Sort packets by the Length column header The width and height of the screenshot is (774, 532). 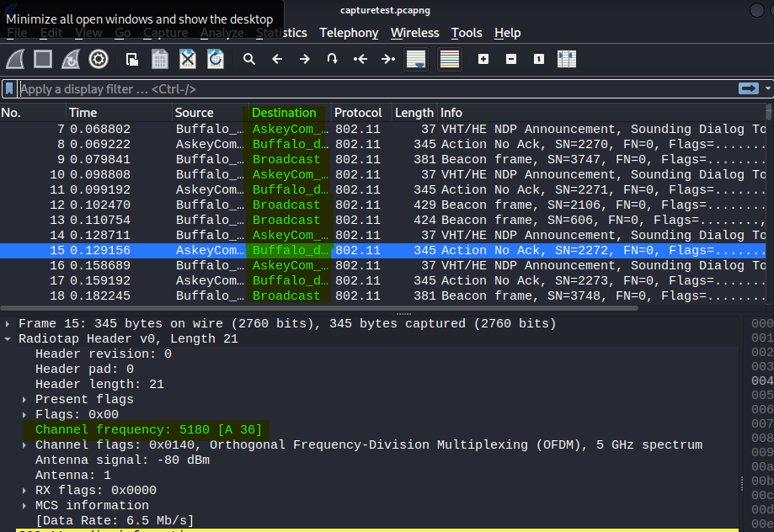pos(414,113)
